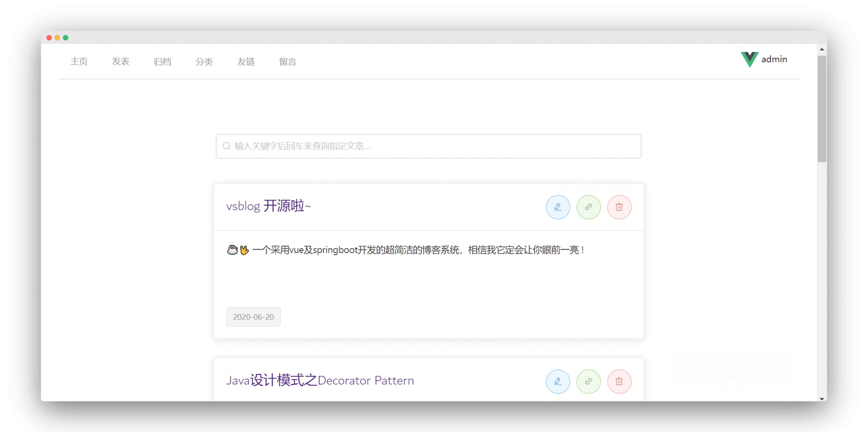Screen dimensions: 868x432
Task: Copy link for Java Decorator Pattern post
Action: (588, 381)
